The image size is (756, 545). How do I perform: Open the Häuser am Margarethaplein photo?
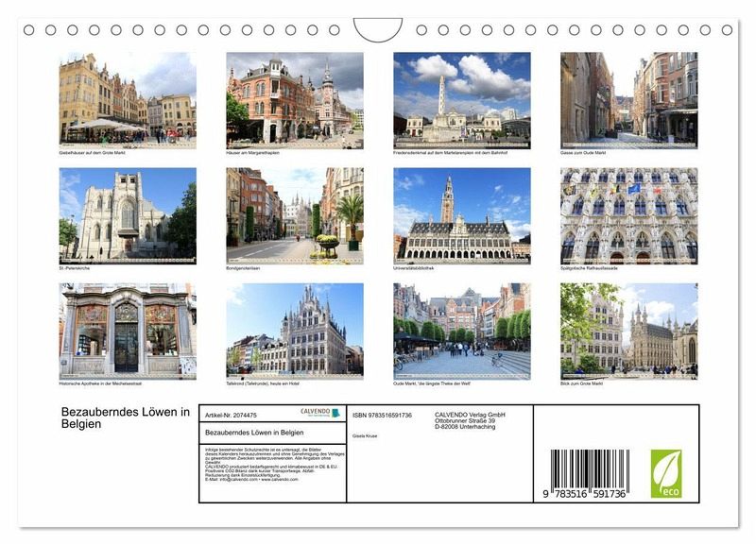coord(295,97)
